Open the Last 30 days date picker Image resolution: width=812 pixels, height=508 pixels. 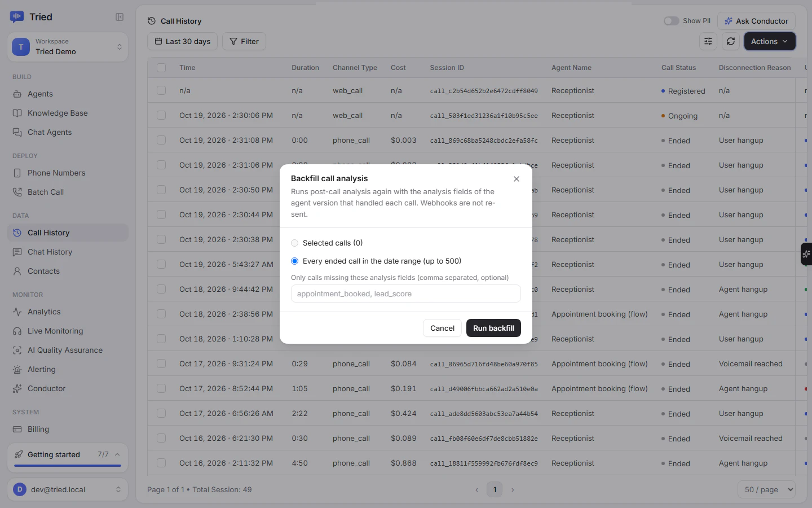182,41
